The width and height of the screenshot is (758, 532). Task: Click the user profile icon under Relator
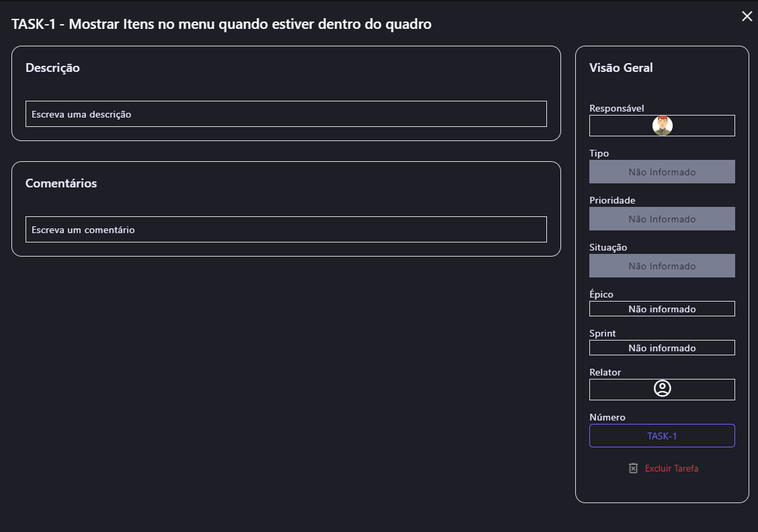(x=662, y=389)
